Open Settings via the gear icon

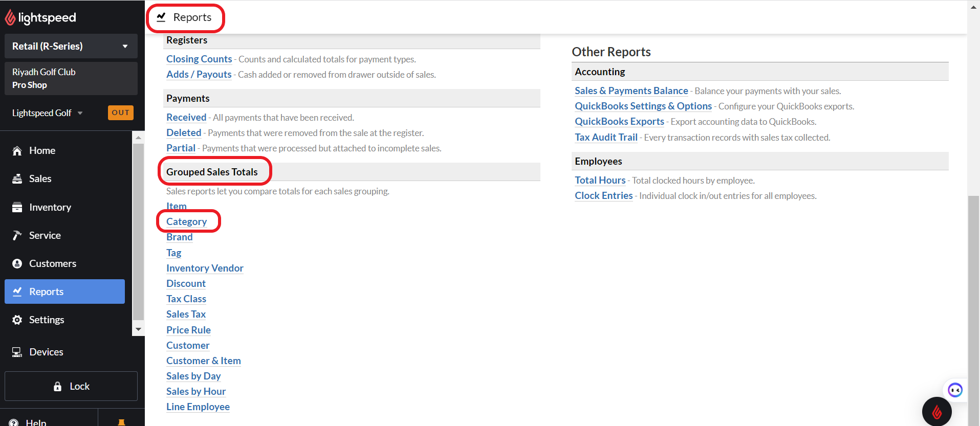17,320
